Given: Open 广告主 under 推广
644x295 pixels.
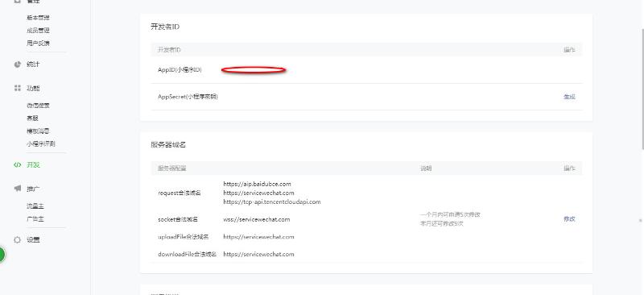Looking at the screenshot, I should pos(35,219).
